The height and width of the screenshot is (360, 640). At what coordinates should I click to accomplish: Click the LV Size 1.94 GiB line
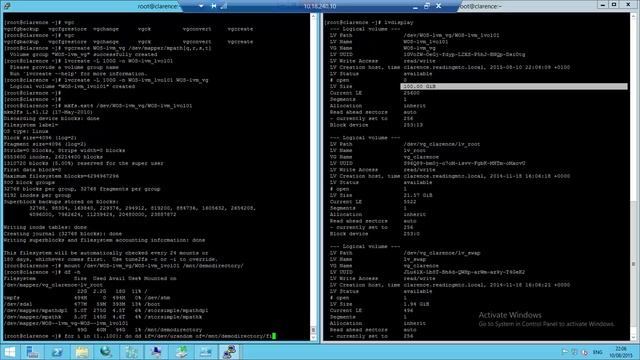pos(379,304)
